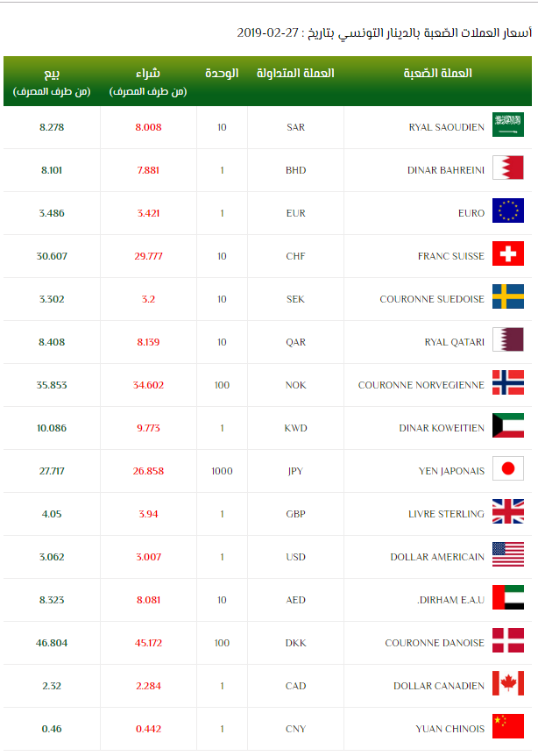This screenshot has height=756, width=538.
Task: Click the Norwegian flag icon
Action: (507, 384)
